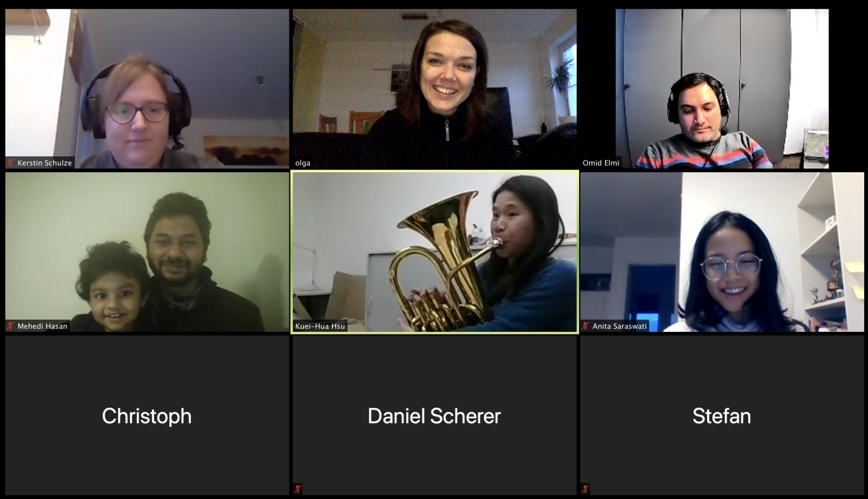Select the highlighted tile showing the brass instrument
868x499 pixels.
click(435, 251)
